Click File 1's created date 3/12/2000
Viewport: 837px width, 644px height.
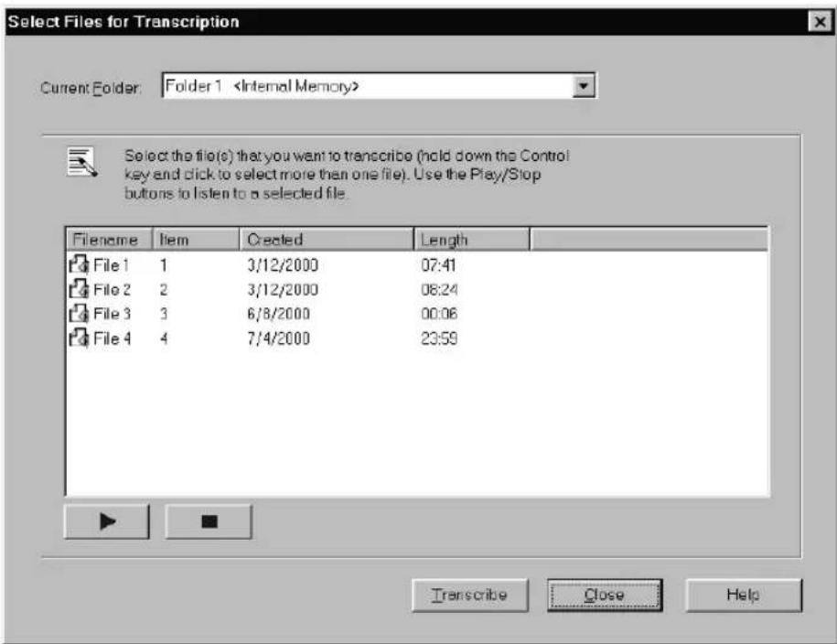283,265
